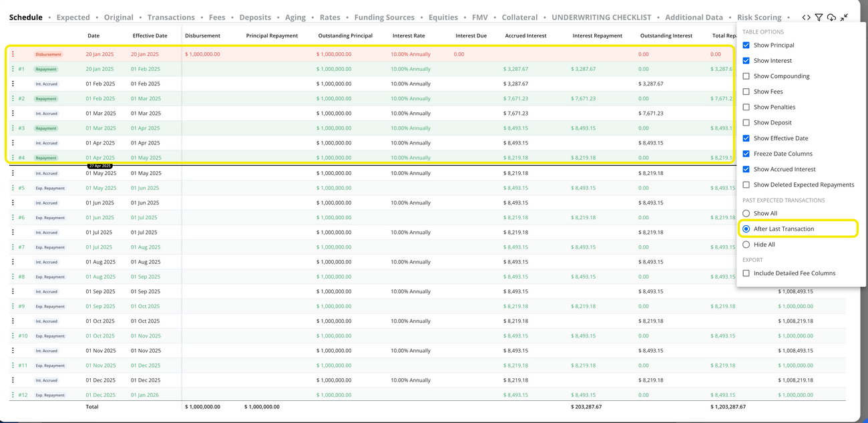The height and width of the screenshot is (423, 868).
Task: Open the three-dot menu for expected repayment #10
Action: tap(13, 335)
